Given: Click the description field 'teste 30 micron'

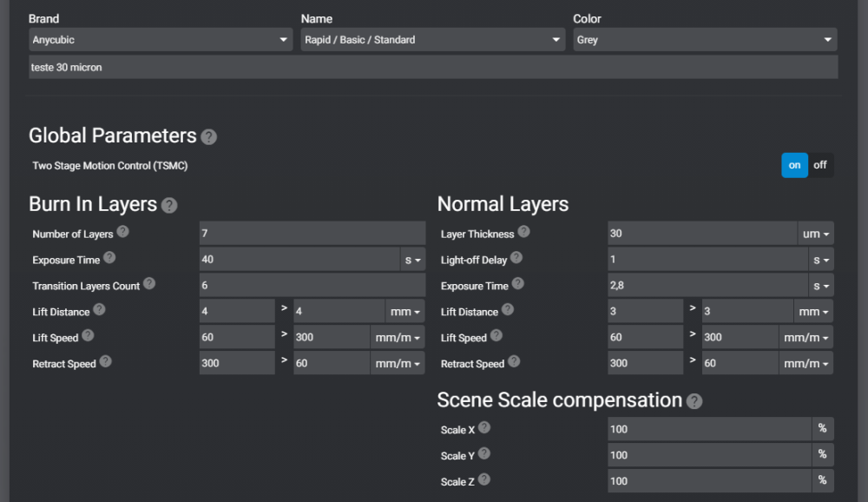Looking at the screenshot, I should (x=432, y=68).
